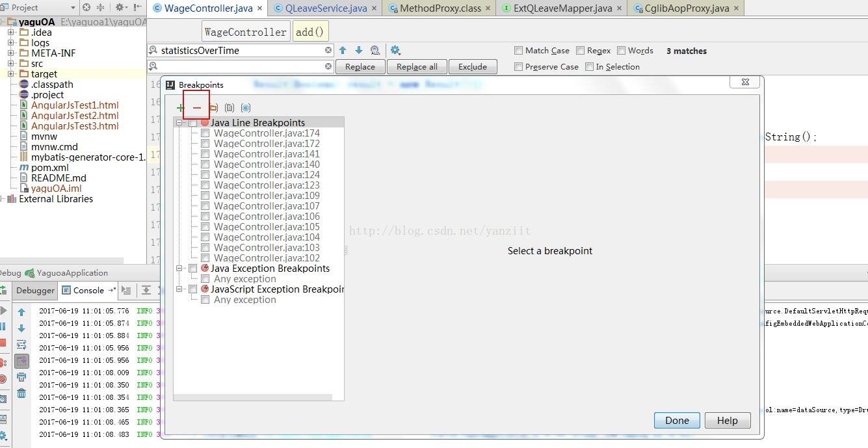Switch to QLeaveService.java tab
The image size is (868, 448).
[326, 8]
